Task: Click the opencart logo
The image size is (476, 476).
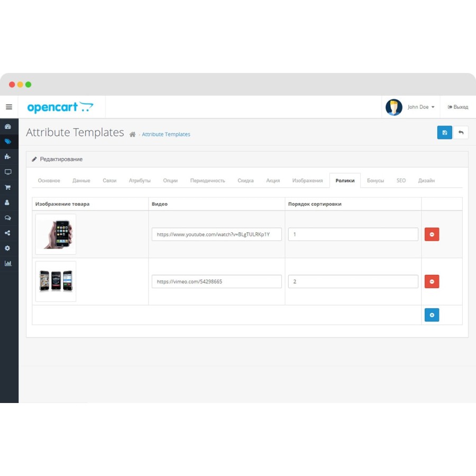Action: click(x=60, y=107)
